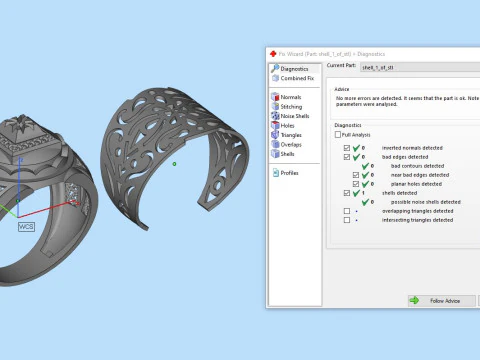
Task: Select the Overlaps fix tool
Action: (287, 144)
